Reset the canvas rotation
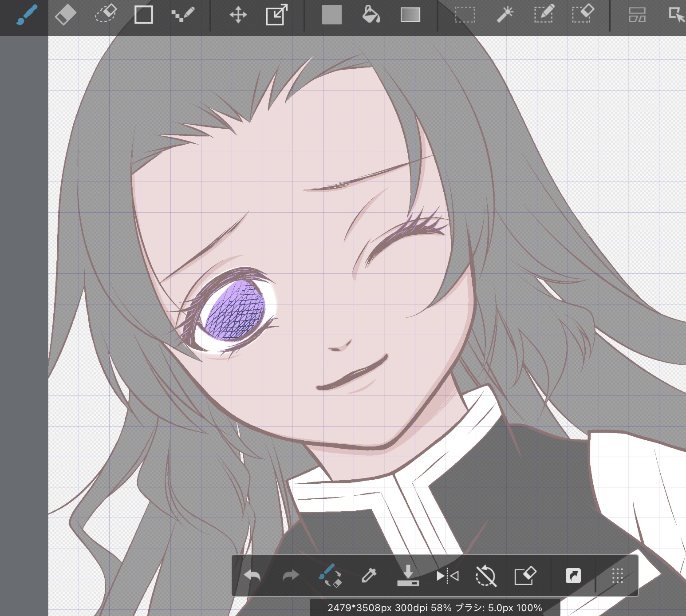 coord(485,576)
